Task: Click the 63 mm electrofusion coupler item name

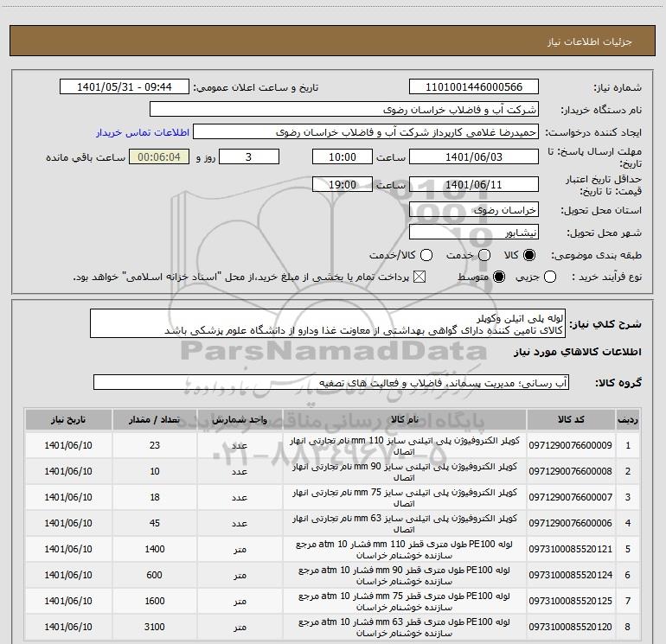Action: pyautogui.click(x=405, y=524)
